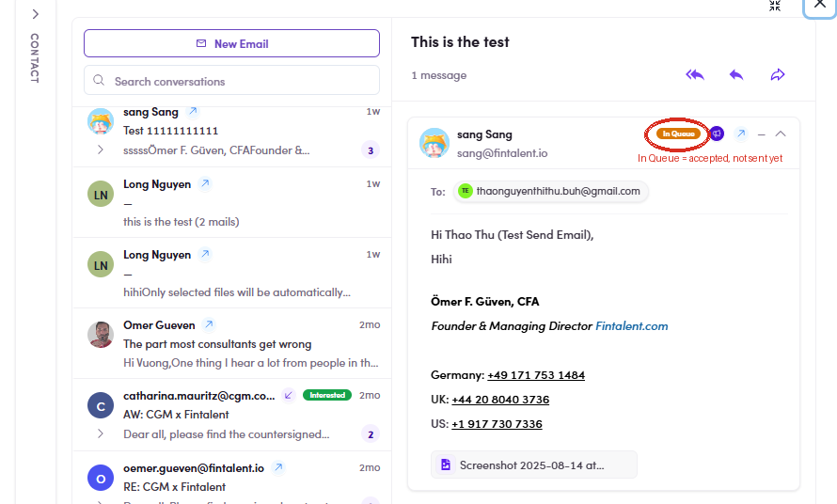Click the In Queue status badge
This screenshot has width=837, height=504.
coord(678,134)
